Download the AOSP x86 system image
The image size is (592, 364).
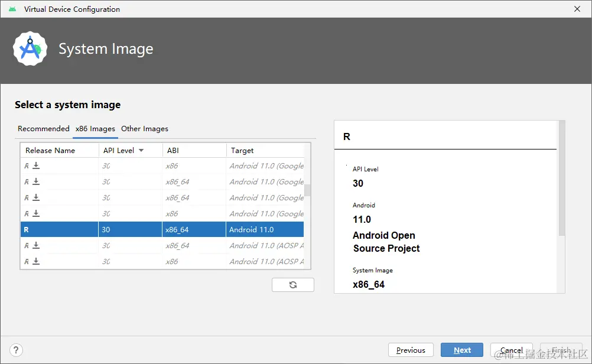36,261
